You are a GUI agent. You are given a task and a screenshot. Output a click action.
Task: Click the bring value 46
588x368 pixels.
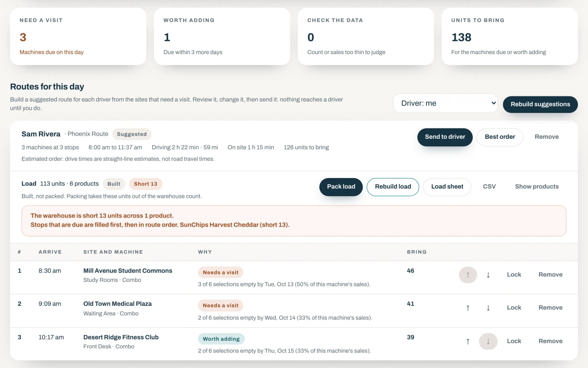point(410,270)
